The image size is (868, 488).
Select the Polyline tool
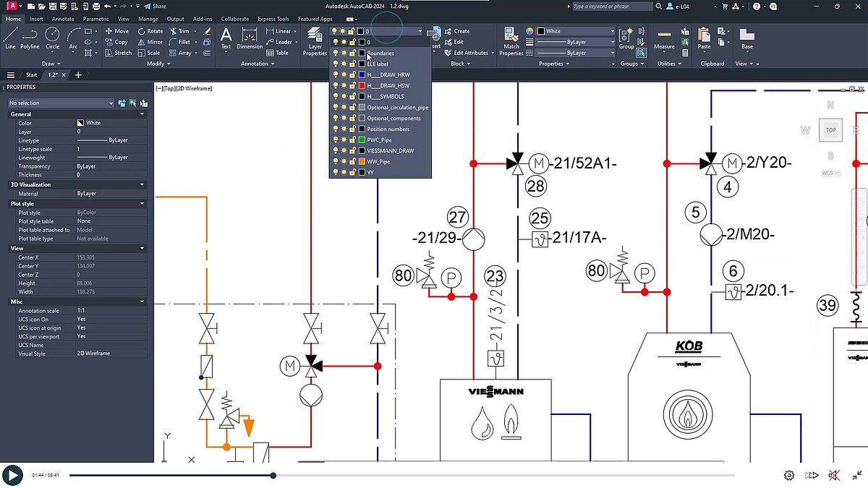(x=28, y=33)
